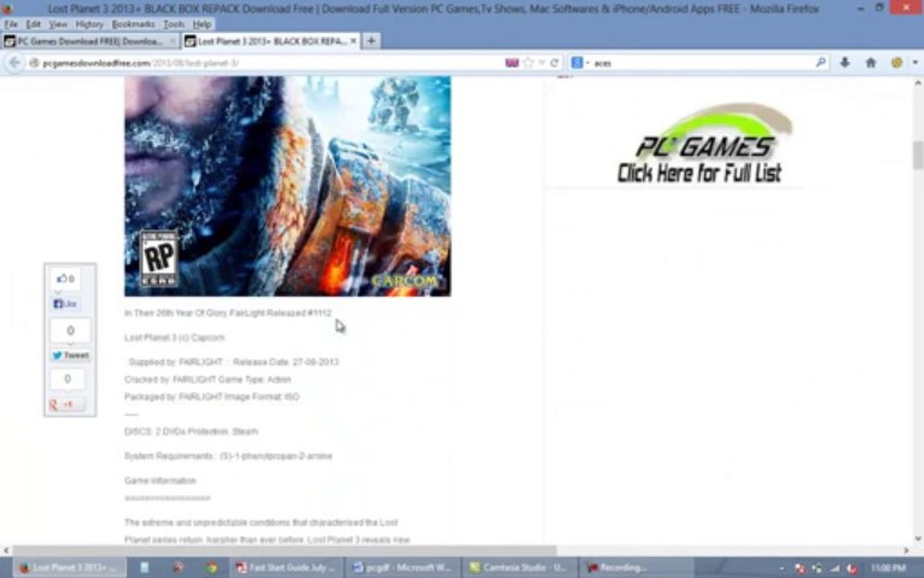Open the Downloads arrow in the toolbar
Viewport: 924px width, 578px height.
845,63
